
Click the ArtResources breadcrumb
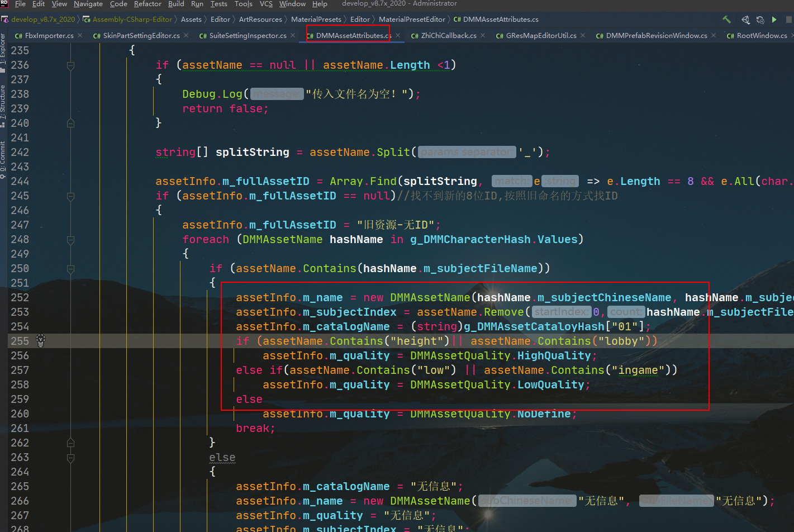pyautogui.click(x=260, y=20)
